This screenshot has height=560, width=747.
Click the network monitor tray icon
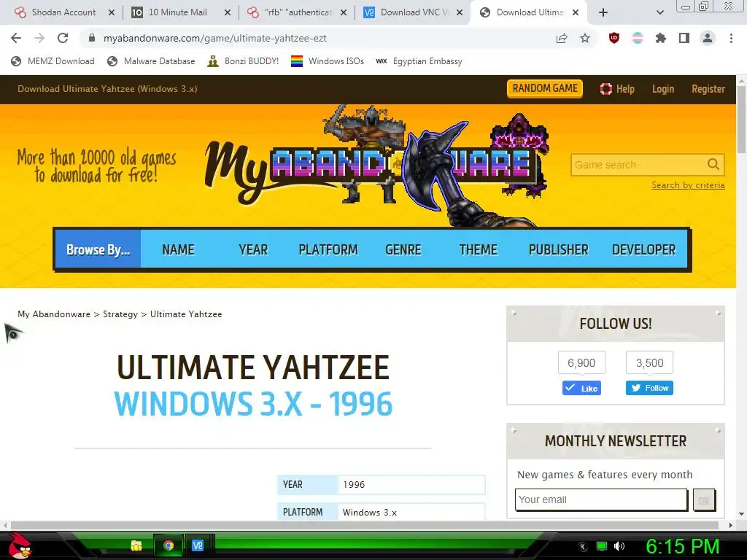[602, 546]
